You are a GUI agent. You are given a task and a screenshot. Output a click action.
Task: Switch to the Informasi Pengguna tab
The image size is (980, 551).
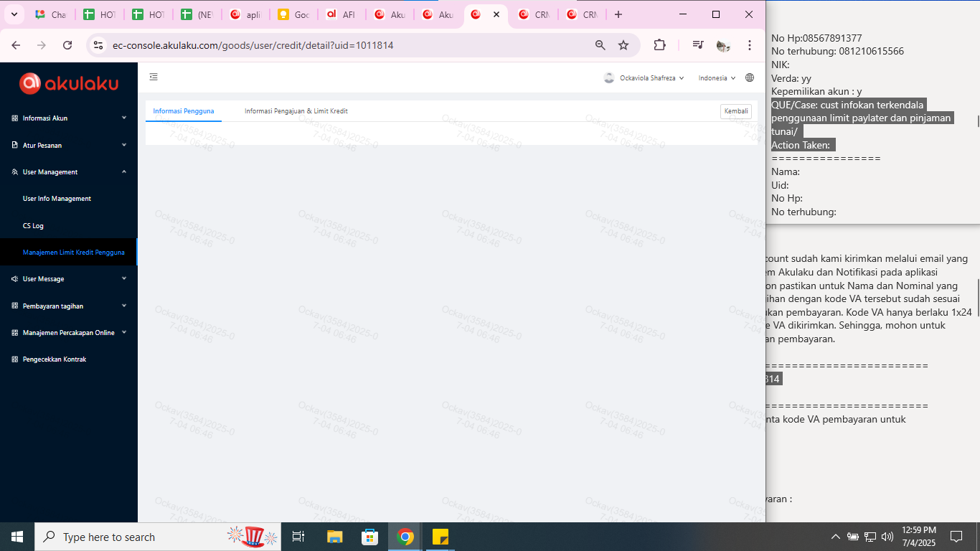click(x=184, y=111)
